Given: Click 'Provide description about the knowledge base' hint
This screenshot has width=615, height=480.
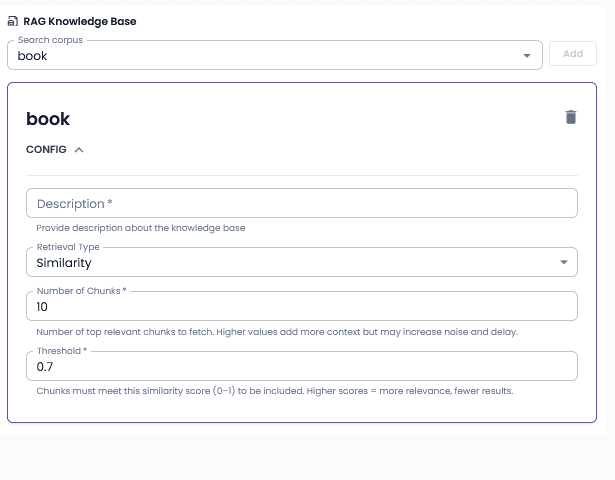Looking at the screenshot, I should pyautogui.click(x=141, y=228).
